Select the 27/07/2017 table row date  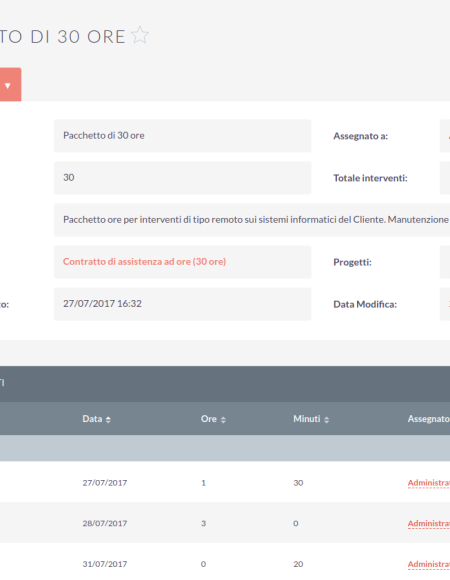(x=105, y=483)
